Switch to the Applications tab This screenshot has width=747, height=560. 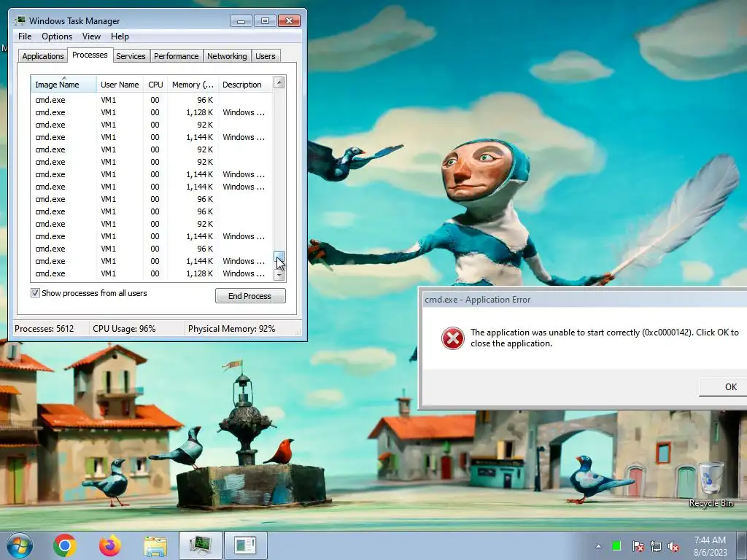(43, 56)
